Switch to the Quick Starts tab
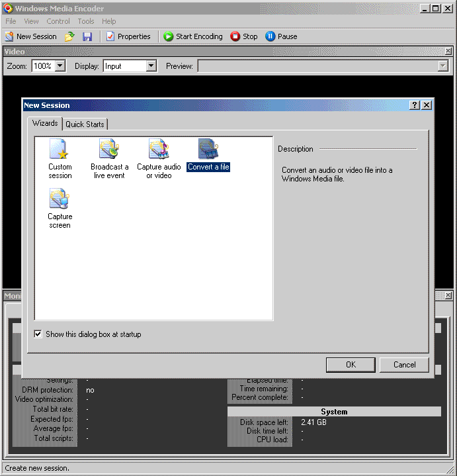 click(85, 124)
